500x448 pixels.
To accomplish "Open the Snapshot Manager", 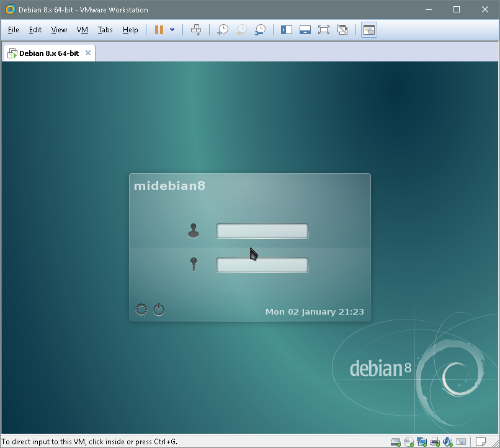I will tap(261, 29).
